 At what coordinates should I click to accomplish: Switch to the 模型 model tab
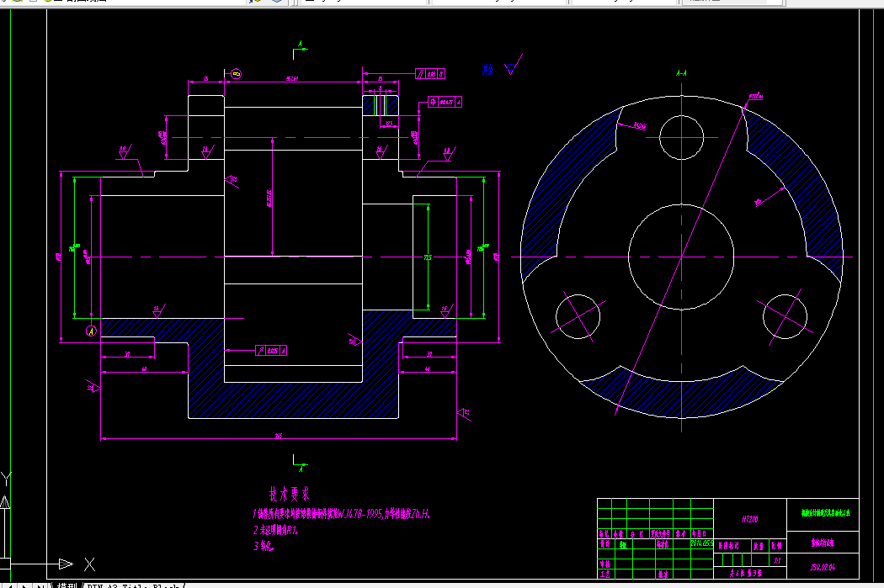click(67, 585)
